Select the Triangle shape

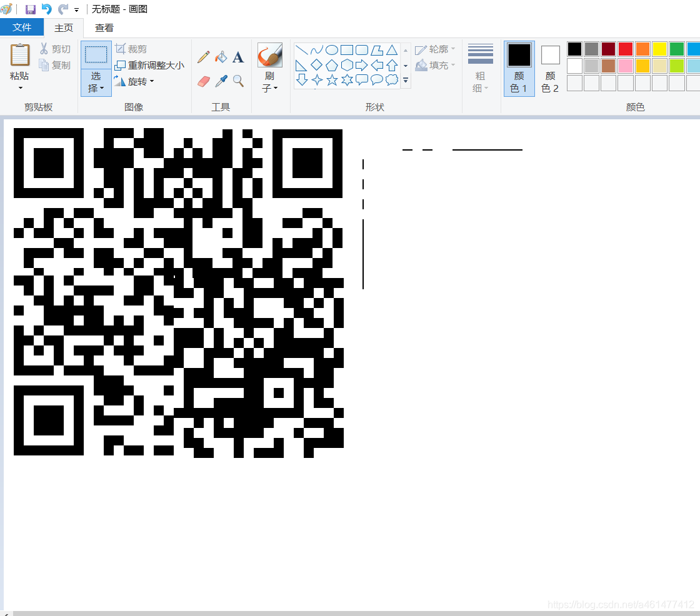click(x=392, y=50)
